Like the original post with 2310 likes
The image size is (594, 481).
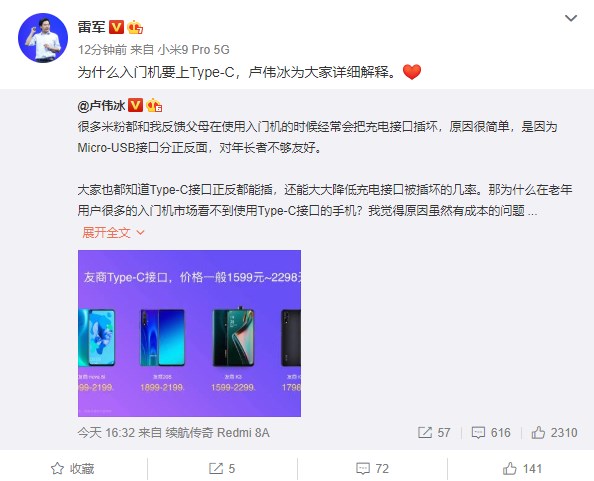tap(554, 433)
